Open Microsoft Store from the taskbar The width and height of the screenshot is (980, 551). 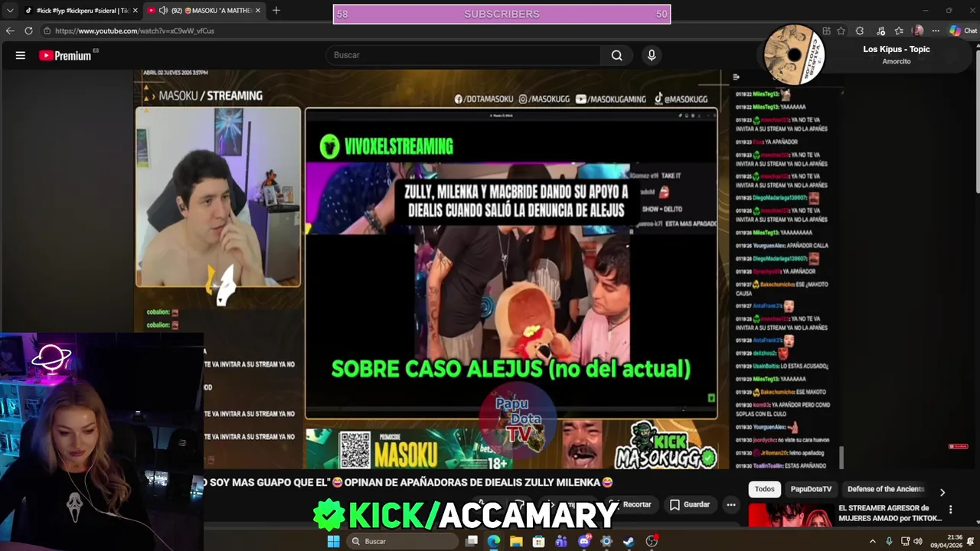pos(539,541)
